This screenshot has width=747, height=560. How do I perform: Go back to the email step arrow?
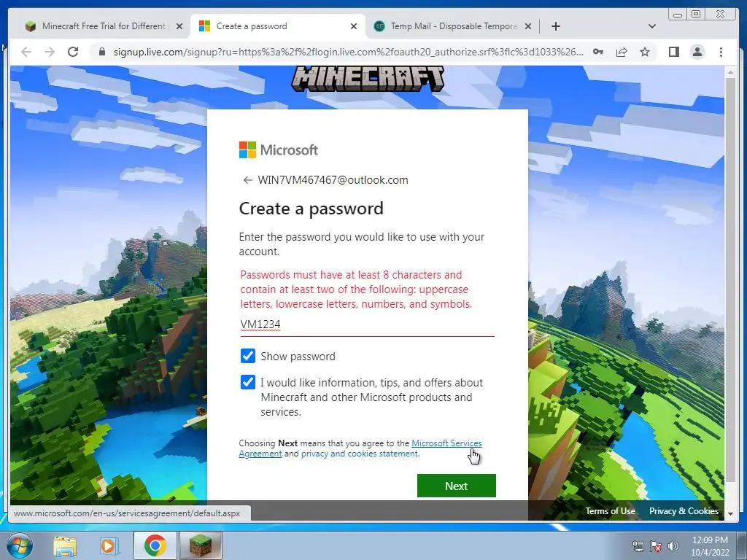click(247, 180)
